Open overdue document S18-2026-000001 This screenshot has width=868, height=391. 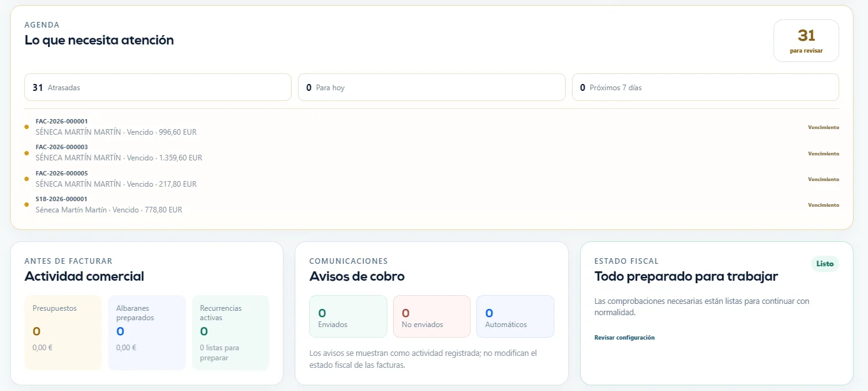[432, 204]
